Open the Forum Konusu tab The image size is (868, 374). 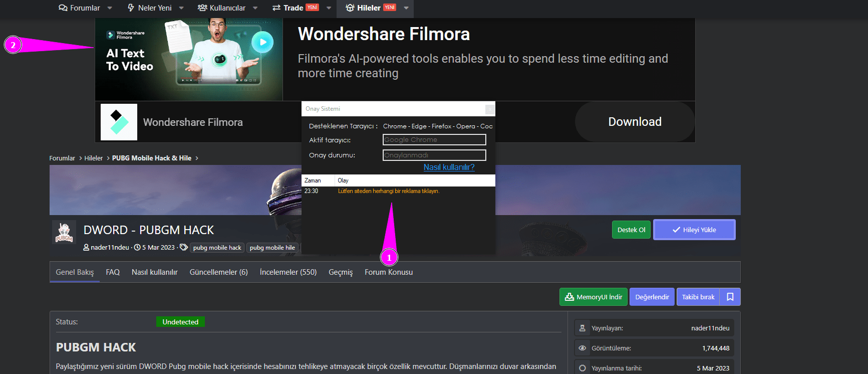(x=389, y=272)
